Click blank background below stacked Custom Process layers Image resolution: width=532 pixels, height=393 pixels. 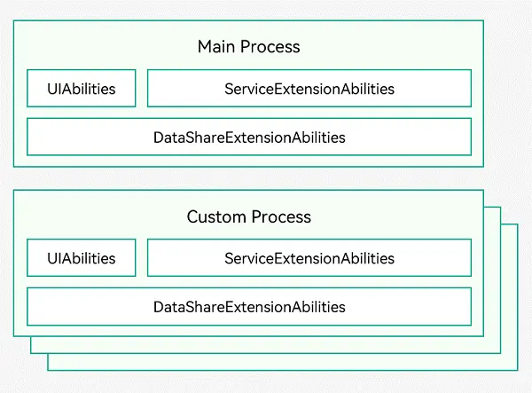(x=266, y=381)
